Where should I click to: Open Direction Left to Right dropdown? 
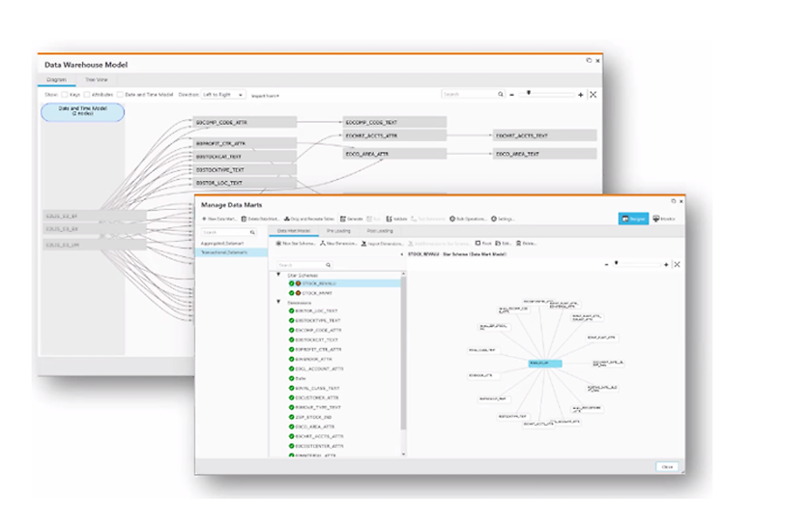(222, 95)
